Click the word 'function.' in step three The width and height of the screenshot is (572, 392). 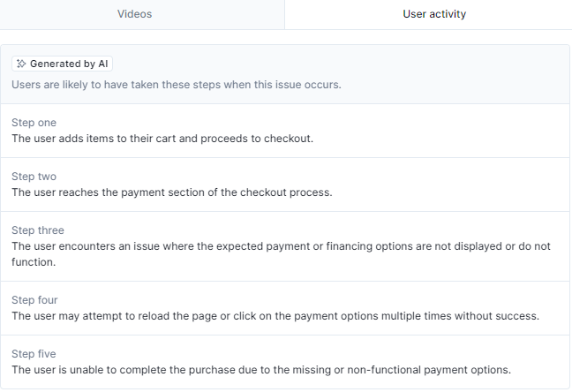tap(34, 262)
